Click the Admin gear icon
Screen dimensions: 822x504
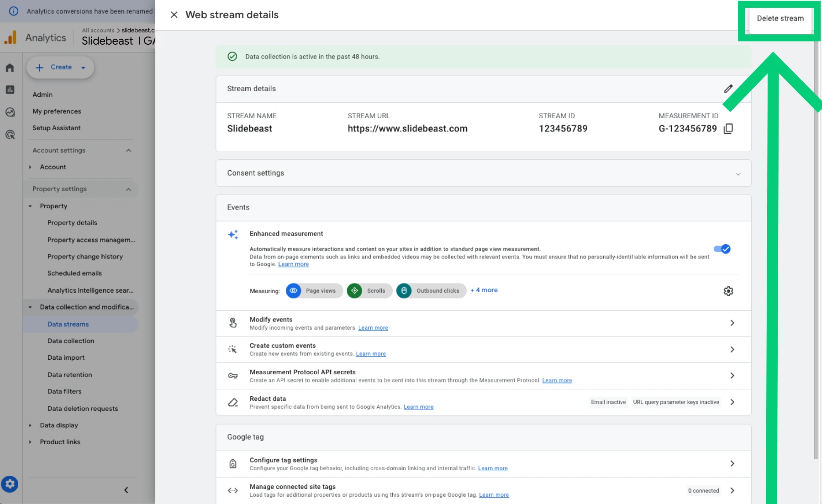click(10, 484)
